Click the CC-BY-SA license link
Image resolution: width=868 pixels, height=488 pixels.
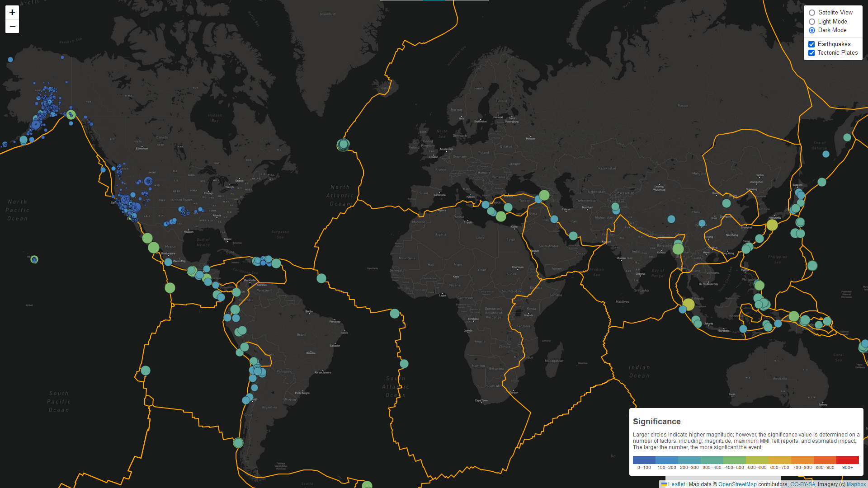point(803,484)
